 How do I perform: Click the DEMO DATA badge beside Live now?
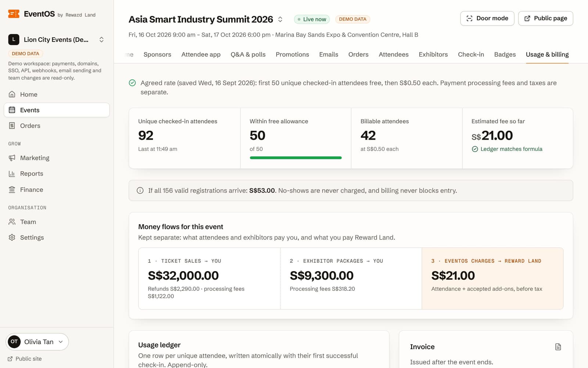pos(353,19)
